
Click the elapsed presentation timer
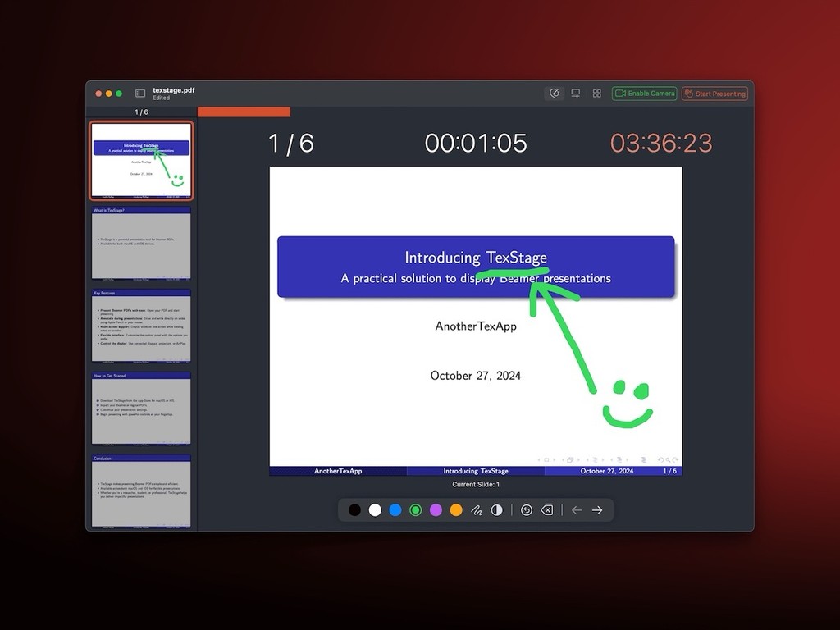[x=476, y=143]
